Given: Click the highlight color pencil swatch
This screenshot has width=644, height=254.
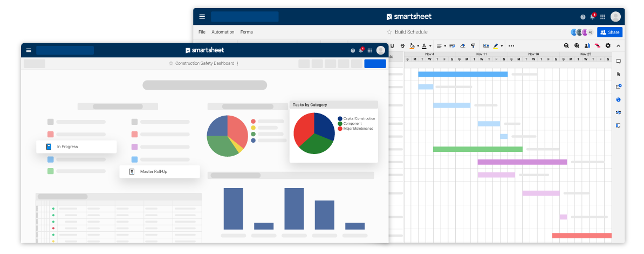Looking at the screenshot, I should 496,46.
